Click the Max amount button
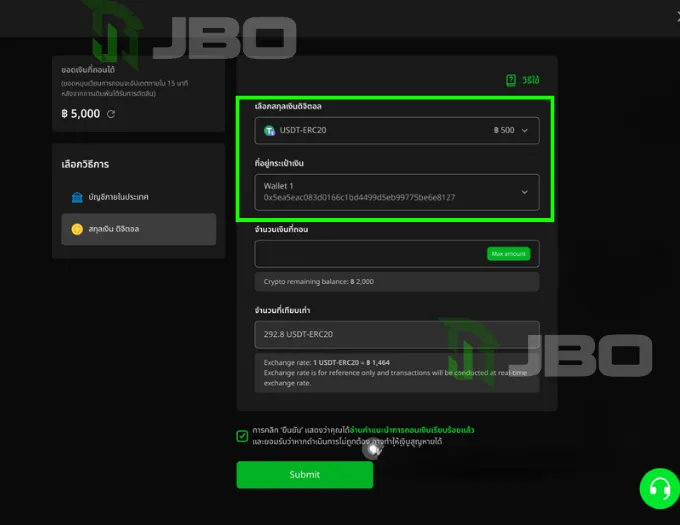The height and width of the screenshot is (525, 680). coord(508,254)
